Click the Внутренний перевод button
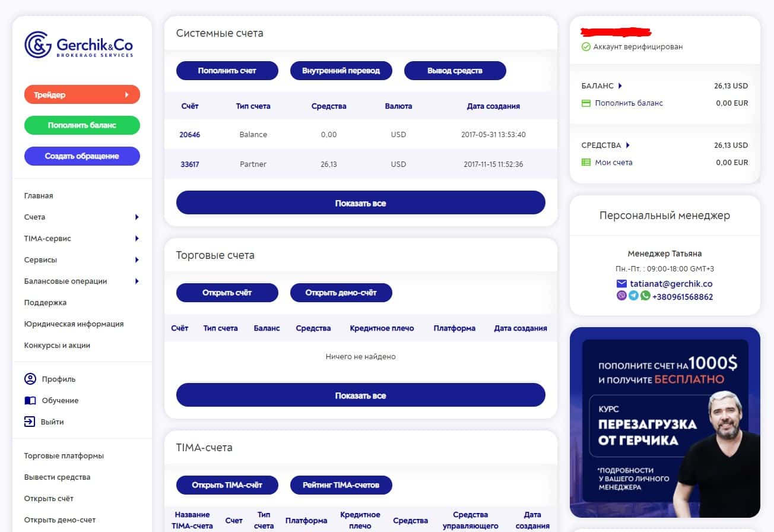 tap(341, 71)
